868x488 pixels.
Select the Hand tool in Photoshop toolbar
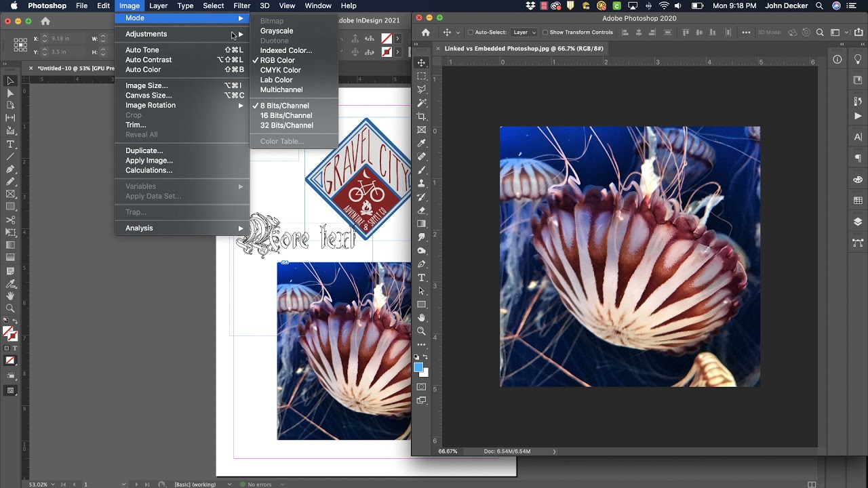pos(421,318)
